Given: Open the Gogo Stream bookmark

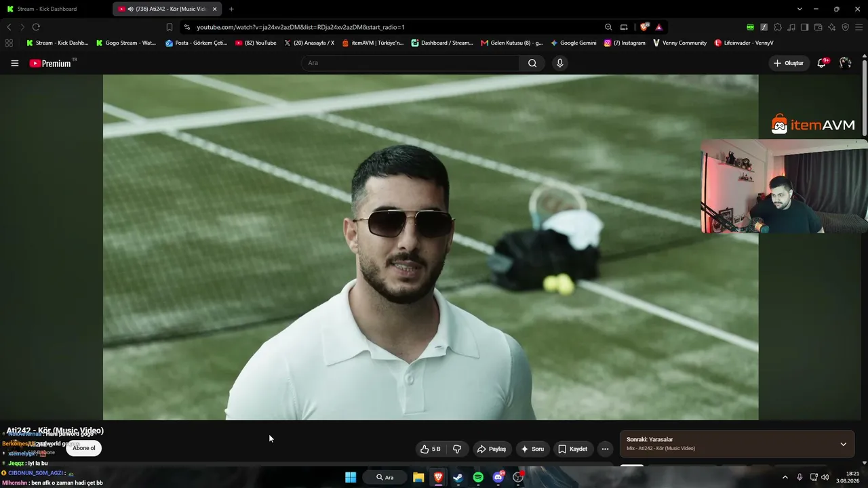Looking at the screenshot, I should click(x=126, y=43).
